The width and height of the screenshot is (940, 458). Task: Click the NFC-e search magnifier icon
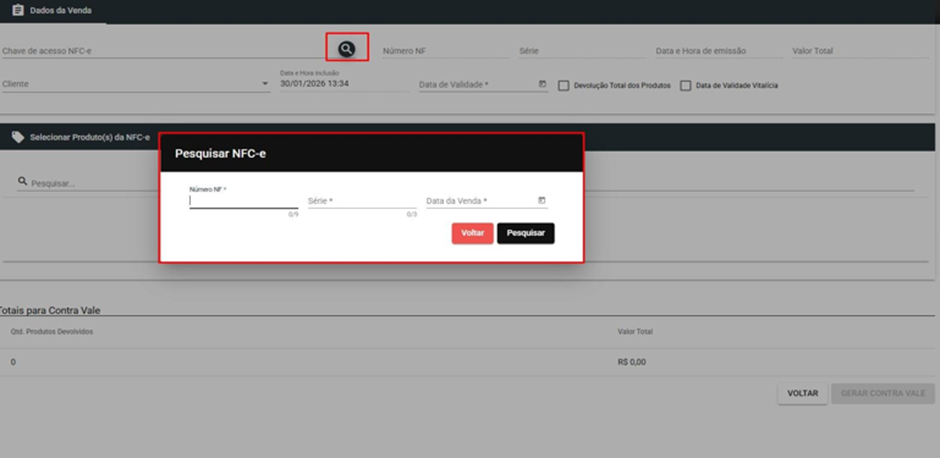click(347, 49)
